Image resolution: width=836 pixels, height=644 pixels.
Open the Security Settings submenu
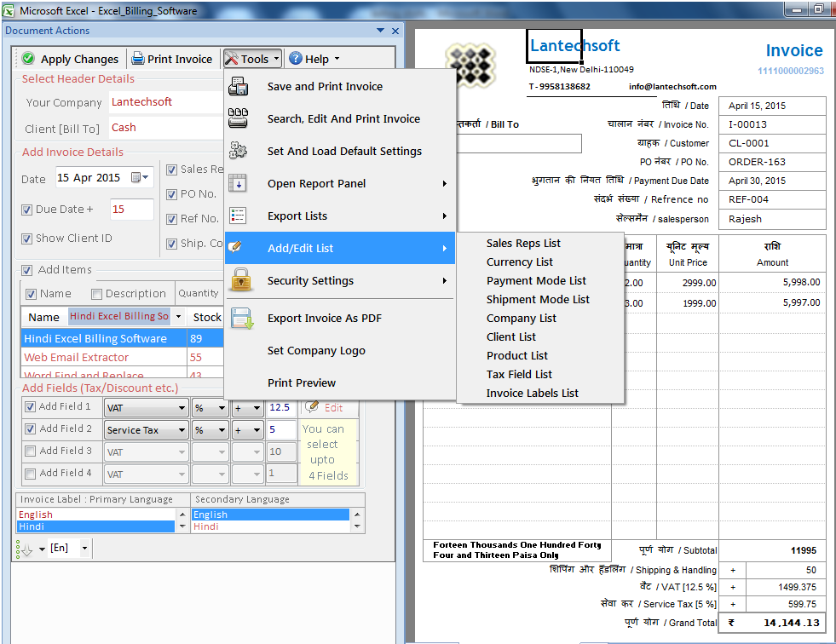pyautogui.click(x=340, y=280)
